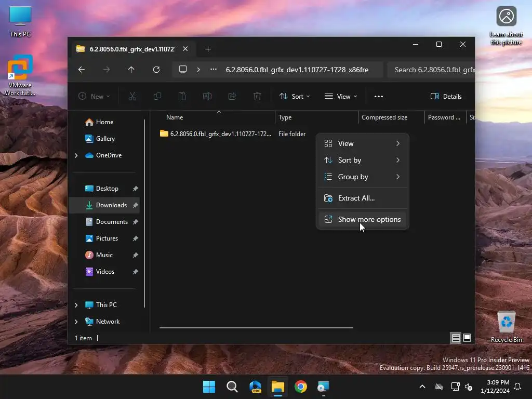Image resolution: width=532 pixels, height=399 pixels.
Task: Close the current Explorer tab
Action: click(x=185, y=49)
